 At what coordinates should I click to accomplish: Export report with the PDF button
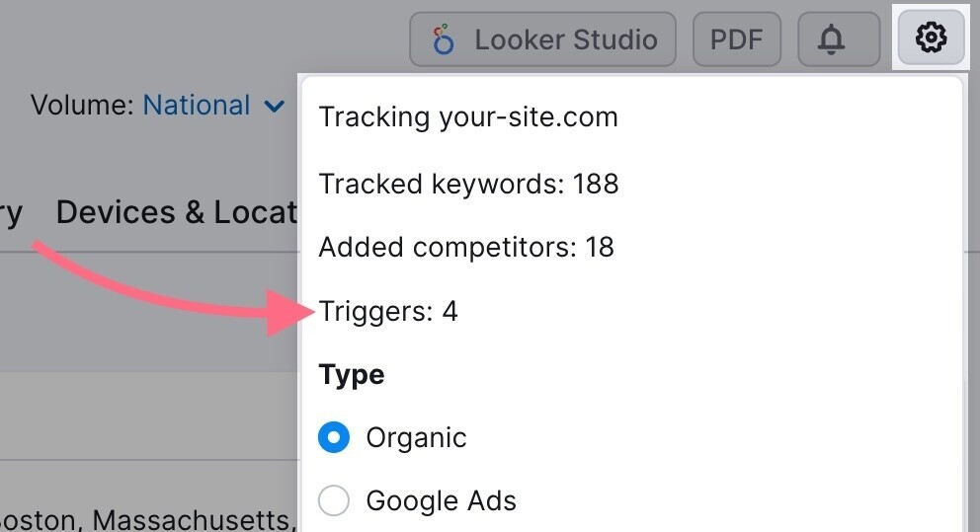coord(736,39)
